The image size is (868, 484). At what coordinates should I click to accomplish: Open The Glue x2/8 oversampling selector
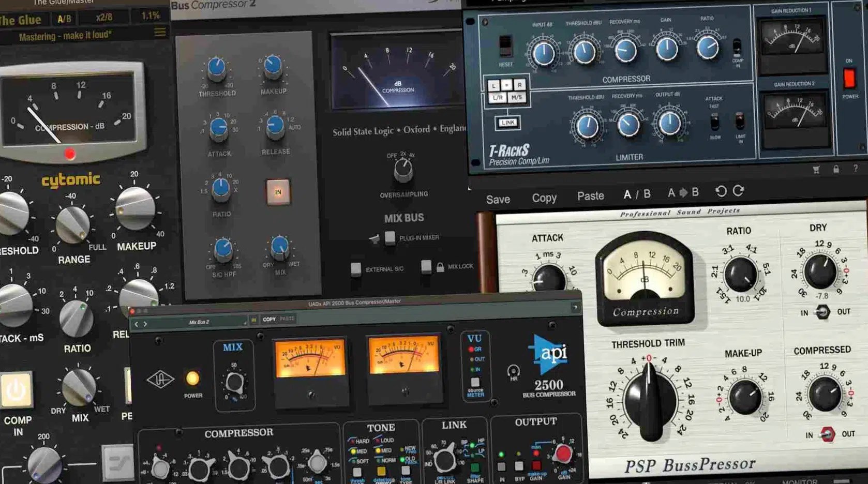pos(104,18)
